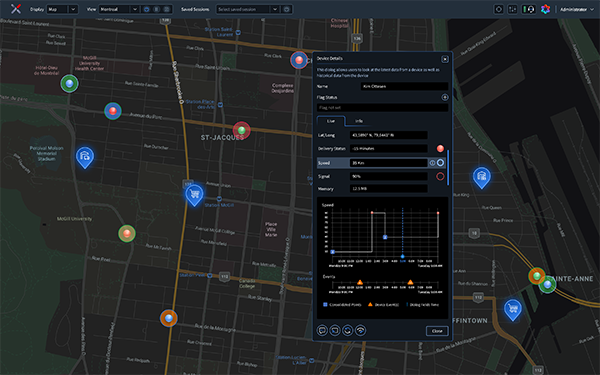Click the Display dropdown arrow button
Viewport: 600px width, 375px height.
coord(73,9)
